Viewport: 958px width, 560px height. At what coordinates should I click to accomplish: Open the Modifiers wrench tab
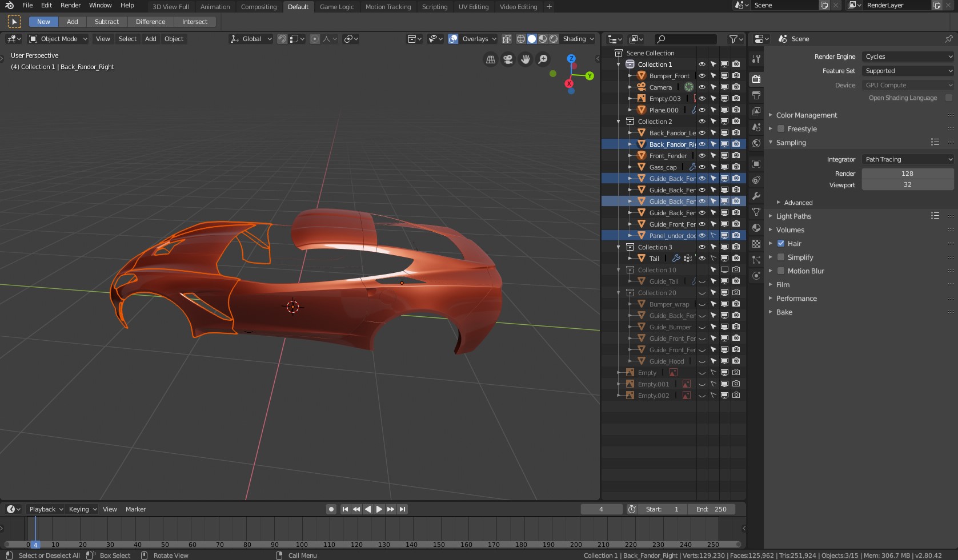756,196
